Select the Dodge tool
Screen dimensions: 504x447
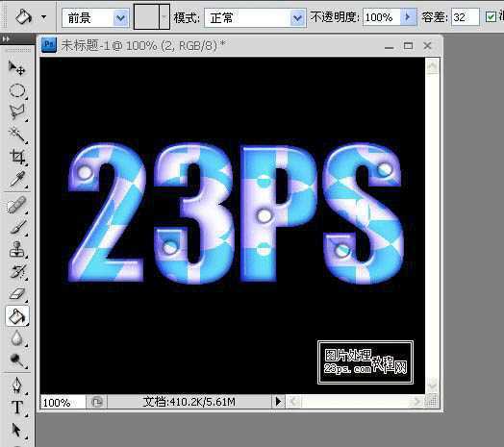coord(16,360)
